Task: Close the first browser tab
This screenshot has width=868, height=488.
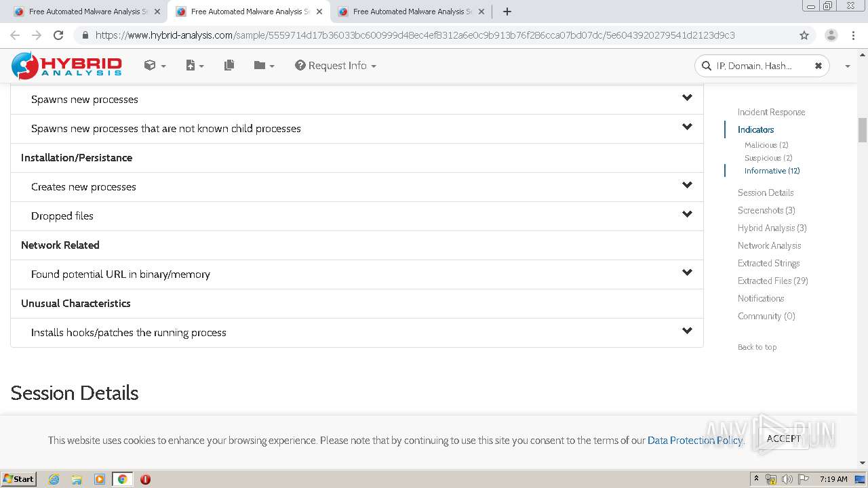Action: tap(157, 12)
